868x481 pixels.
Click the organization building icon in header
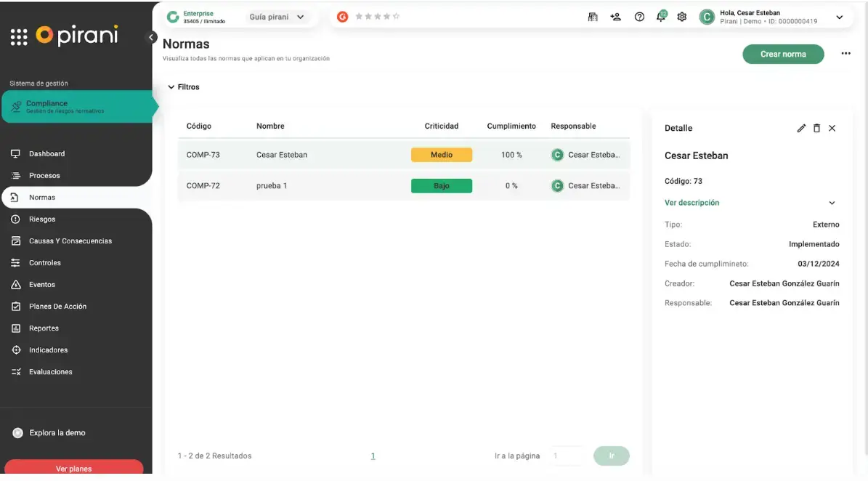coord(593,17)
